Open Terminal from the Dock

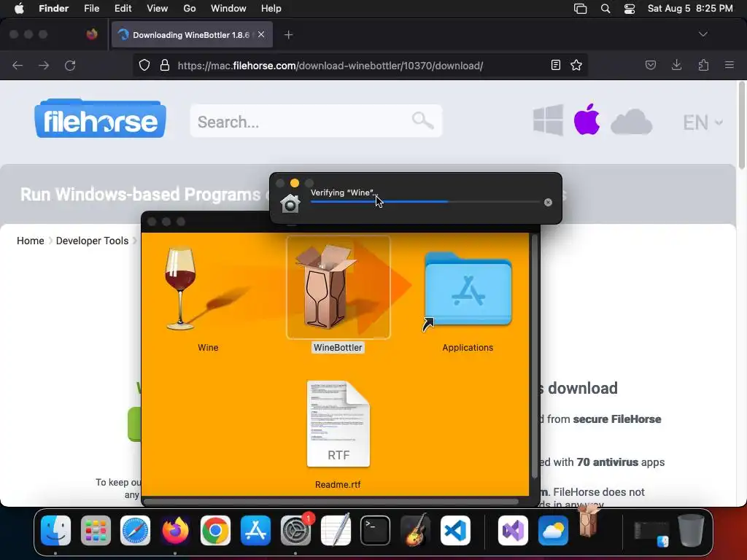click(x=376, y=531)
